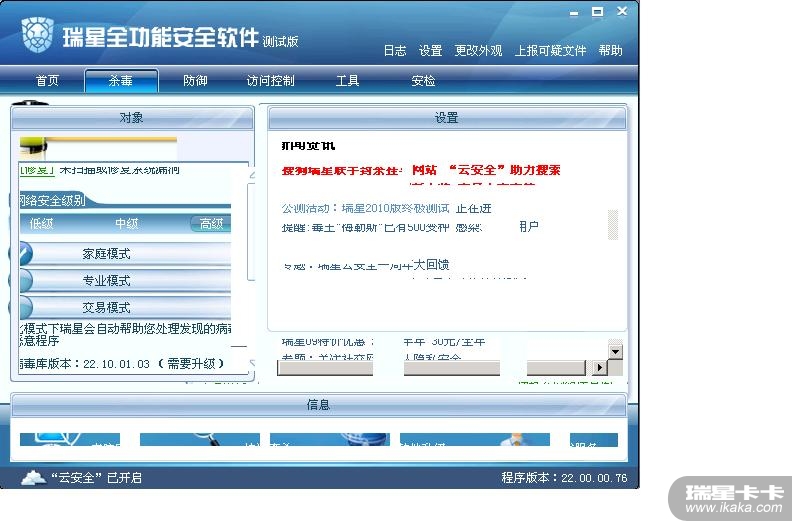The height and width of the screenshot is (527, 800).
Task: Click the scroll-down arrow button
Action: (x=615, y=352)
